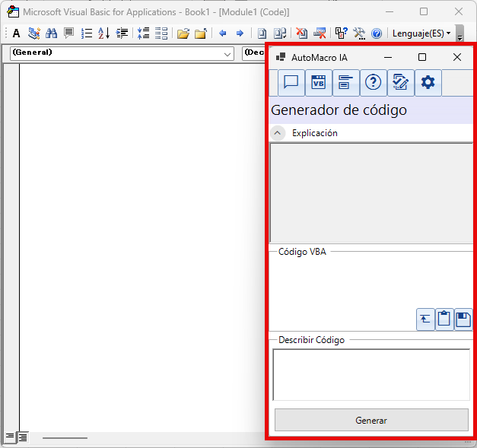
Task: Open the (General) object dropdown
Action: (122, 53)
